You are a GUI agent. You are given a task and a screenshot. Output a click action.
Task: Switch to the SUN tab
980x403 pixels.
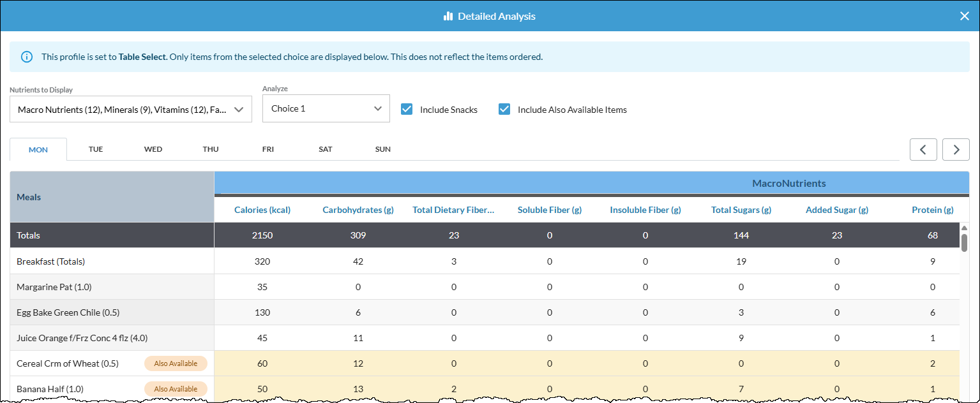click(383, 149)
